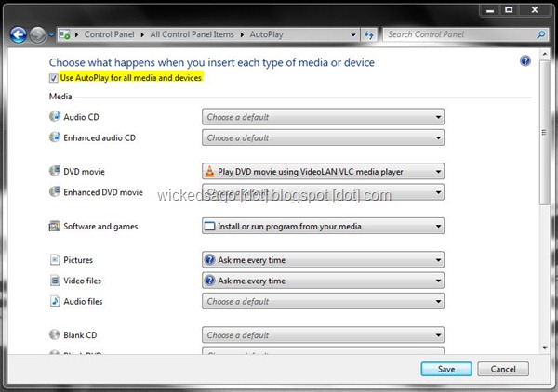Open the Video files dropdown
The width and height of the screenshot is (558, 392).
pyautogui.click(x=323, y=281)
